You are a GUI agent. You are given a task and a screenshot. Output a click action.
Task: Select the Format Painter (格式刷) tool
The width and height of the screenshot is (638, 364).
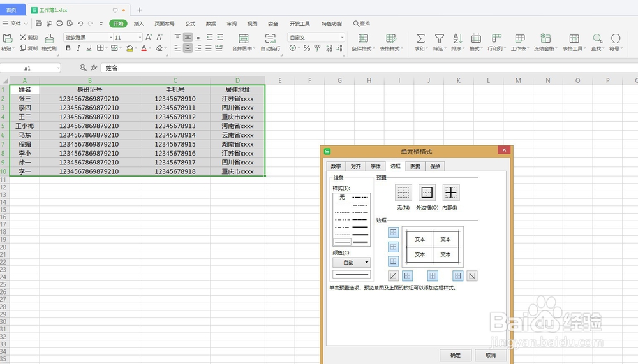pos(49,42)
